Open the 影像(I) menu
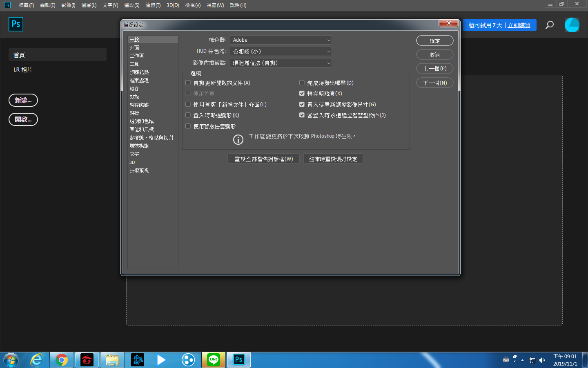Viewport: 588px width, 368px height. point(68,5)
